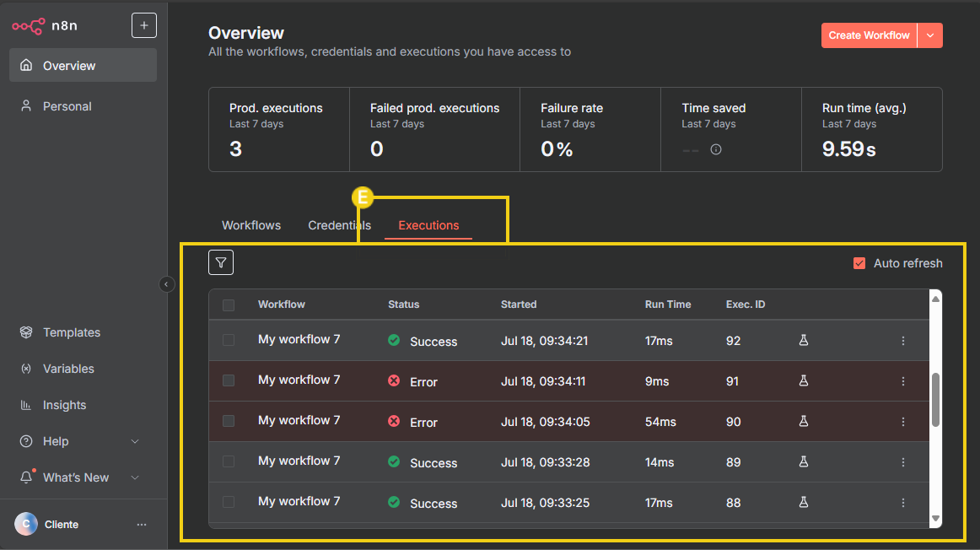
Task: Open My workflow 7 from execution 92 row
Action: tap(299, 339)
